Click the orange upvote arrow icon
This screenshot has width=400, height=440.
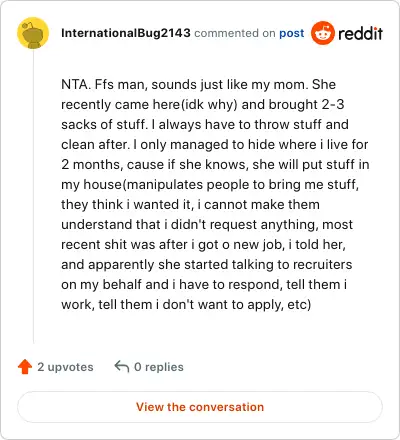(25, 367)
